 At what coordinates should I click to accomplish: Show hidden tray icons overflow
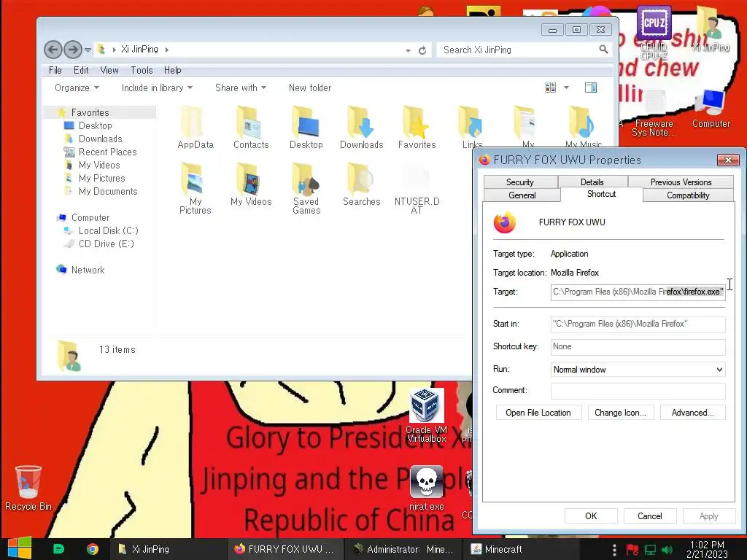click(x=614, y=550)
